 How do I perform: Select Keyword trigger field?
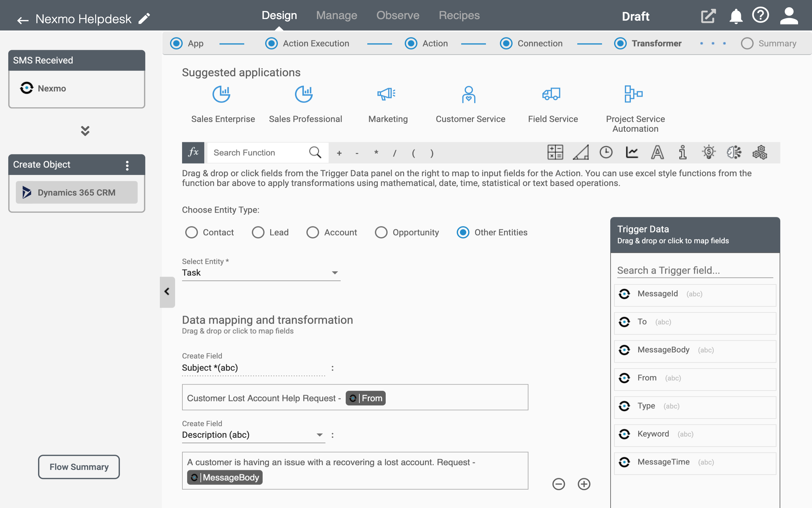(695, 435)
